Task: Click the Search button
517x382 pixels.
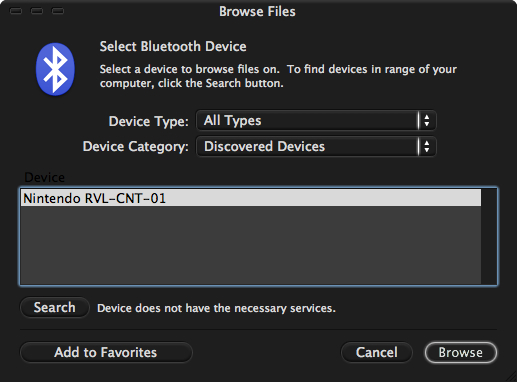Action: point(55,307)
